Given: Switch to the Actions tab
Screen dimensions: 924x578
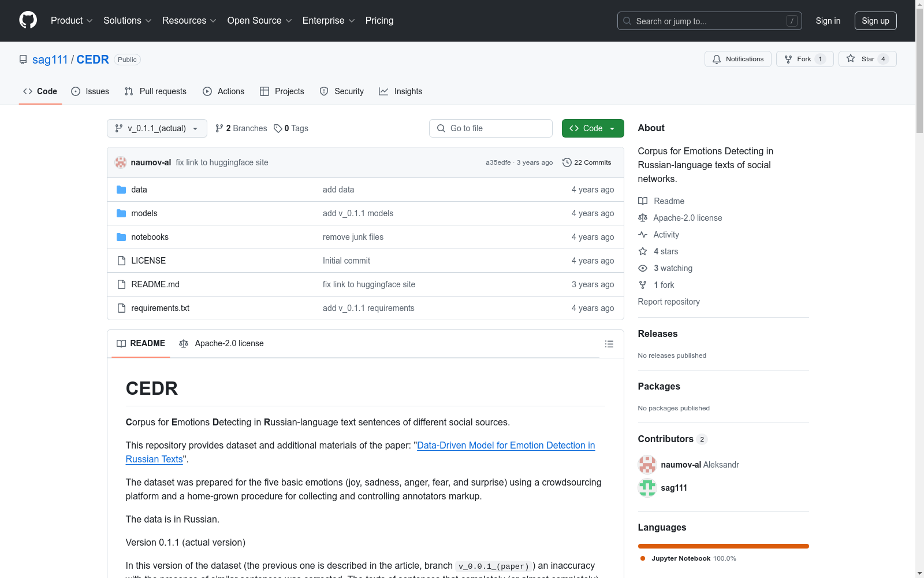Looking at the screenshot, I should [223, 91].
